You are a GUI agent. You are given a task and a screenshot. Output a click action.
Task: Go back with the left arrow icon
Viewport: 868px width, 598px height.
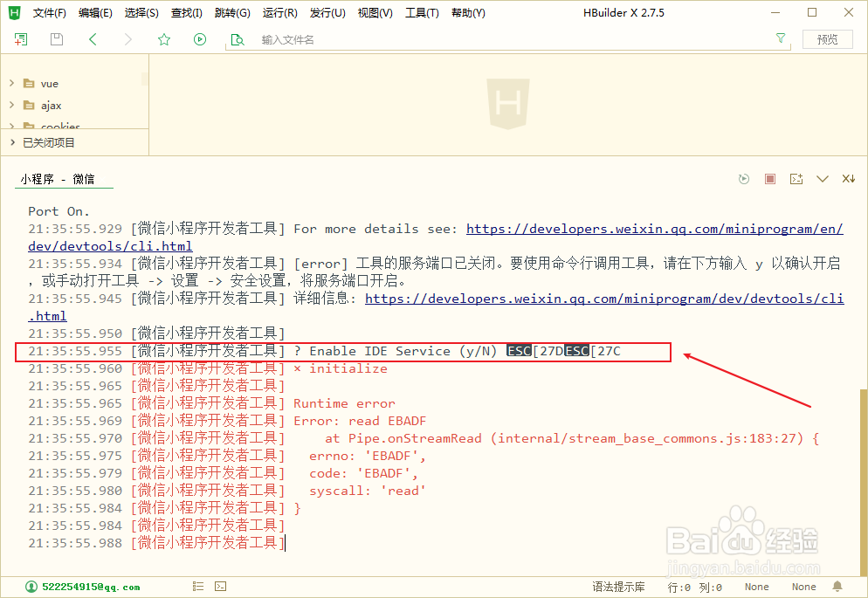point(93,39)
